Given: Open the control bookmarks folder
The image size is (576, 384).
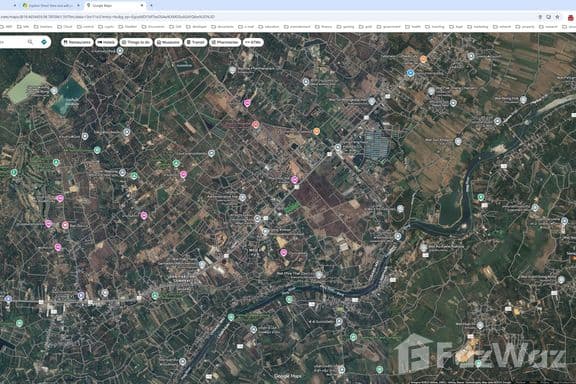Looking at the screenshot, I should click(86, 27).
